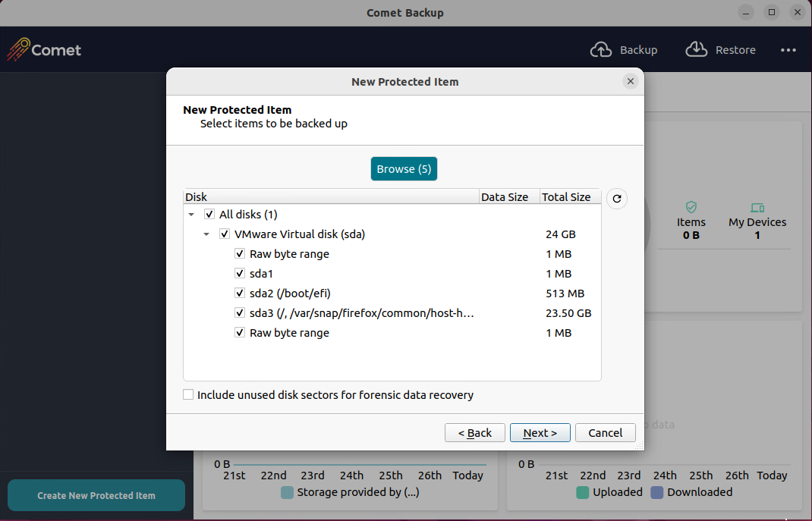Click the Restore cloud download icon
The image size is (812, 521).
[696, 50]
